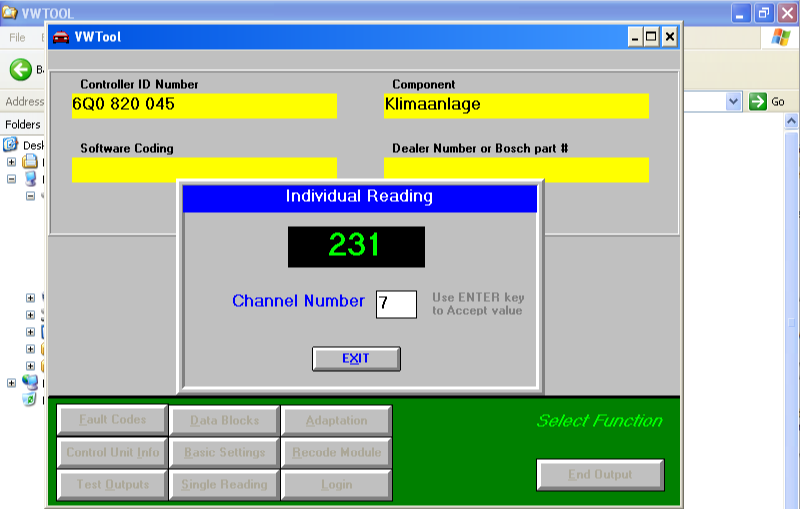Click the My Computer icon in Folders tree
800x509 pixels.
click(x=30, y=179)
